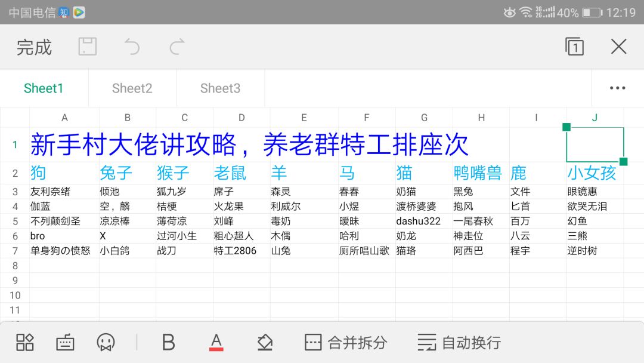Image resolution: width=644 pixels, height=363 pixels.
Task: Show the keyboard input icon
Action: [65, 342]
